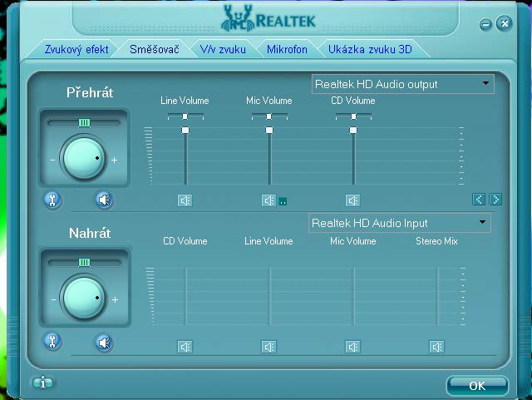
Task: Adjust Nahrát balance slider thumb
Action: click(x=85, y=263)
